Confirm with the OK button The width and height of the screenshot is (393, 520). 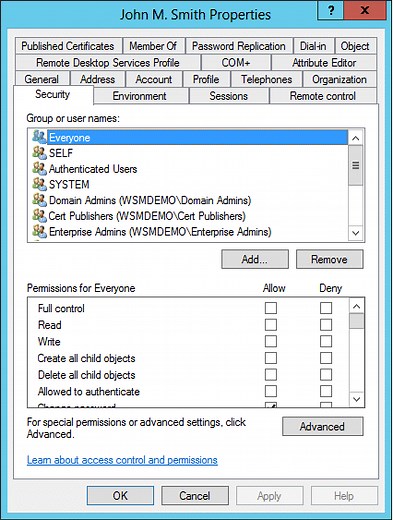[120, 496]
